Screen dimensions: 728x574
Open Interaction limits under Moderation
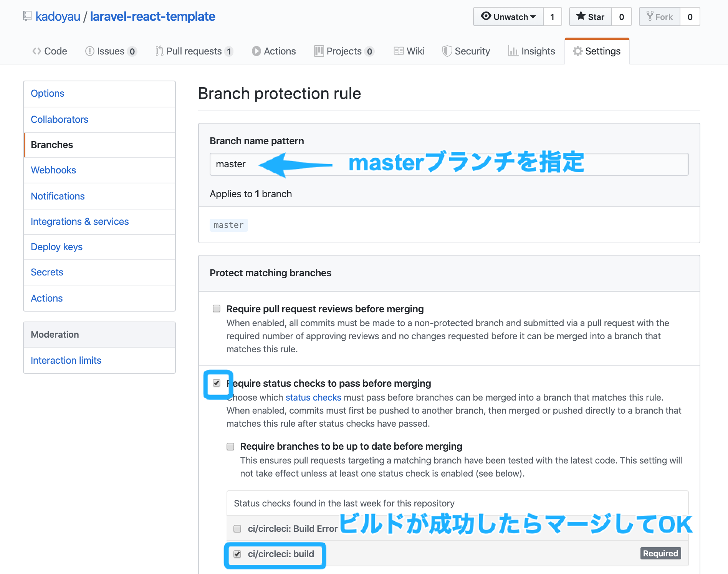pyautogui.click(x=99, y=360)
